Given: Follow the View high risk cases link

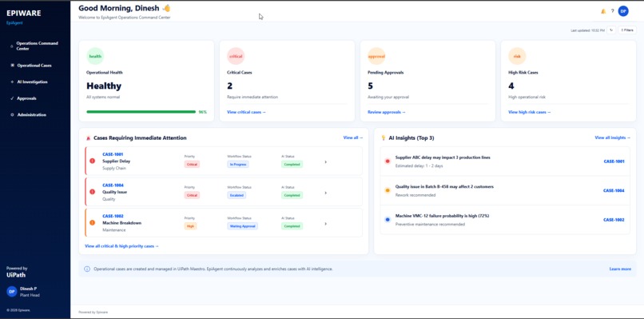Looking at the screenshot, I should point(530,112).
